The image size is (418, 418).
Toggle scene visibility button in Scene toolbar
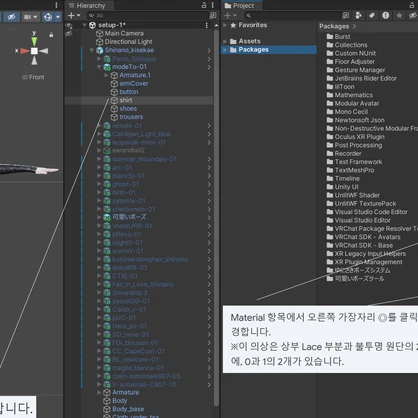point(12,17)
